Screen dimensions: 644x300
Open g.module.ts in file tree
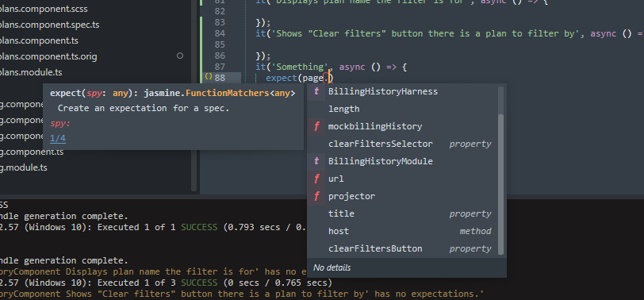[24, 167]
